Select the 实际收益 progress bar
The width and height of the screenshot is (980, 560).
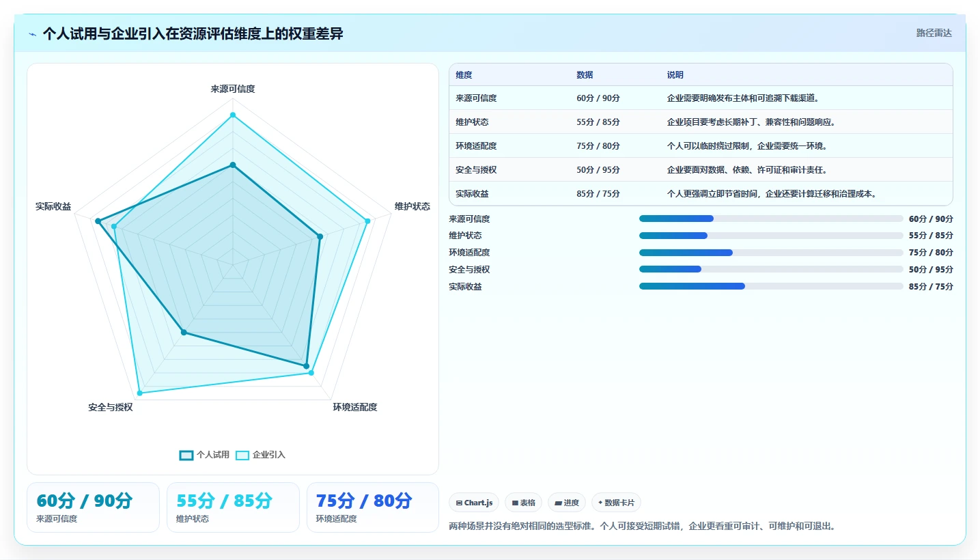pyautogui.click(x=771, y=287)
